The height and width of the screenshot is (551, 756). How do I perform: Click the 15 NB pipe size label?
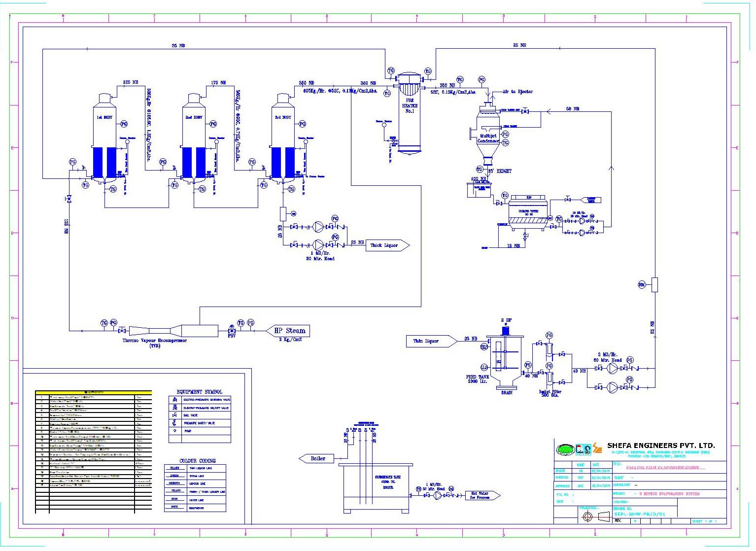coord(514,245)
